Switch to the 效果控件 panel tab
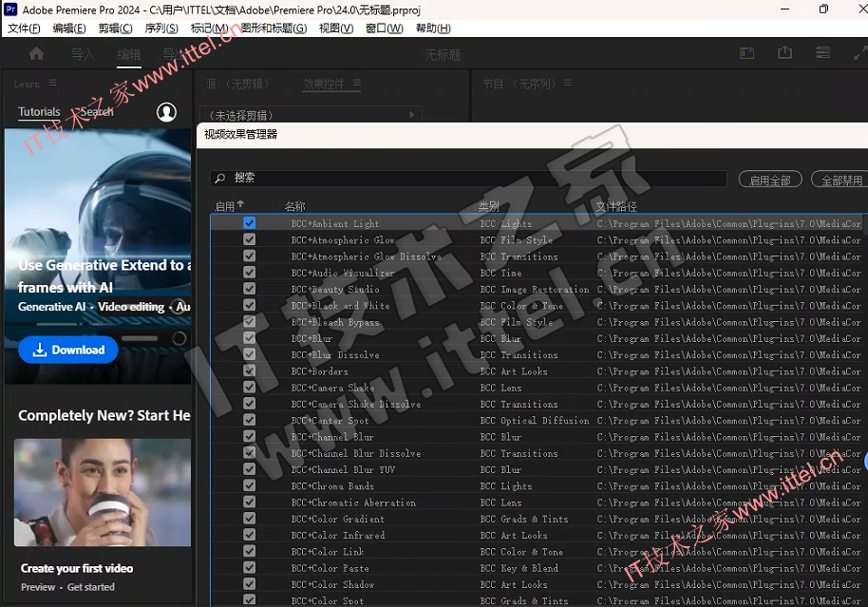Viewport: 868px width, 607px height. [x=324, y=84]
